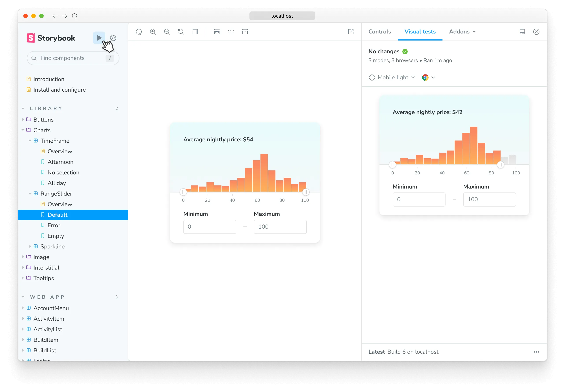Click the browser back arrow
The width and height of the screenshot is (565, 392).
point(55,16)
